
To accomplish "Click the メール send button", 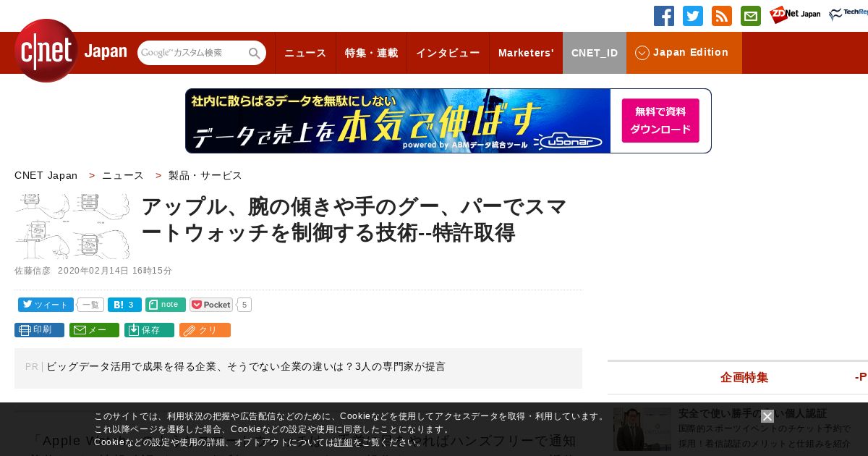I will pos(94,330).
